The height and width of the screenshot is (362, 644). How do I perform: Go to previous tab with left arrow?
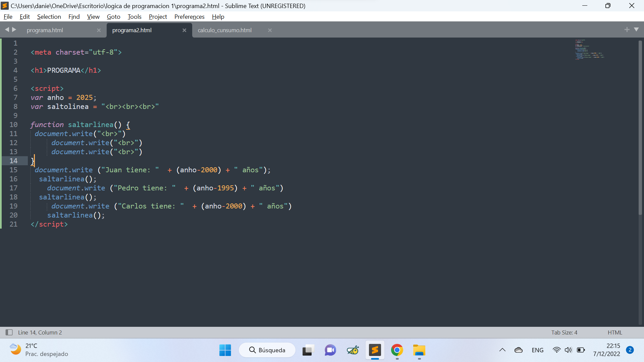coord(7,29)
